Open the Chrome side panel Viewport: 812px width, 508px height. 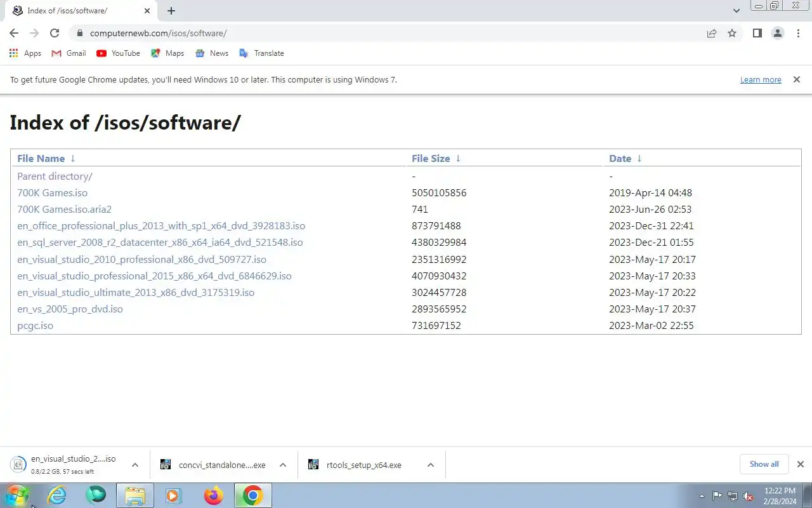[x=757, y=33]
